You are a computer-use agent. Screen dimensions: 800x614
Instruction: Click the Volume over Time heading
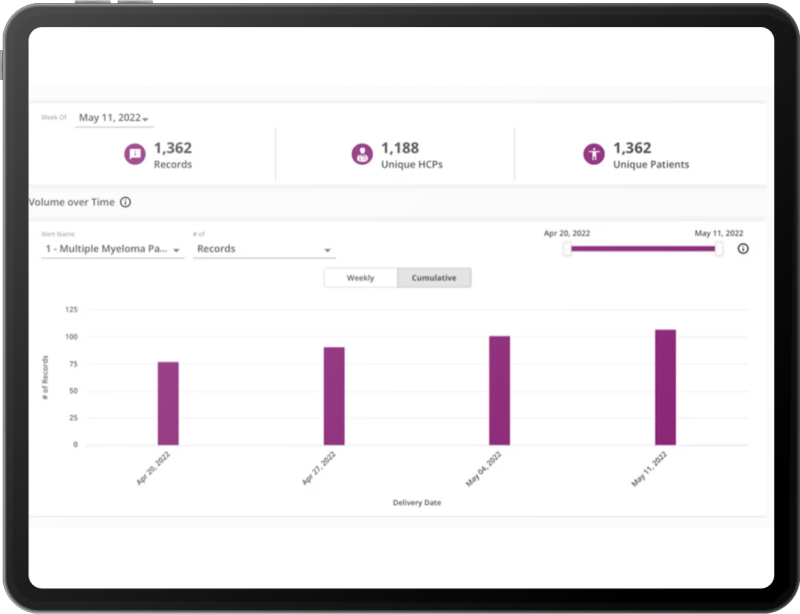coord(71,202)
